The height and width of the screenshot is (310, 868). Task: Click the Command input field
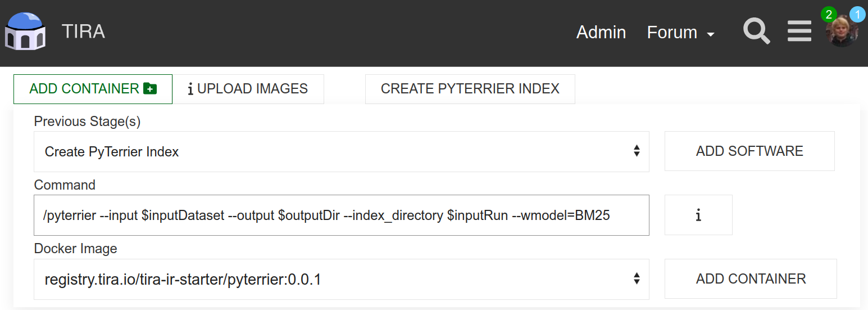[x=342, y=215]
